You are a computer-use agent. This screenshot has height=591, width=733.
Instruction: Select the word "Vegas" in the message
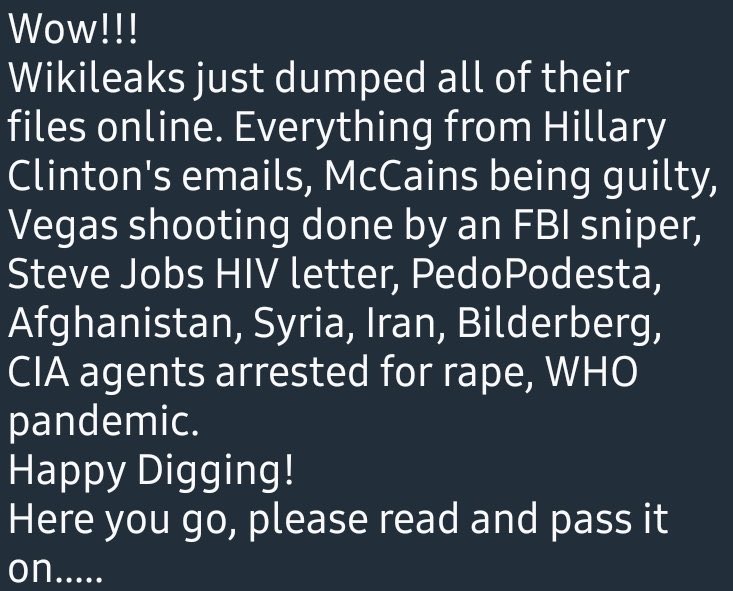coord(63,225)
